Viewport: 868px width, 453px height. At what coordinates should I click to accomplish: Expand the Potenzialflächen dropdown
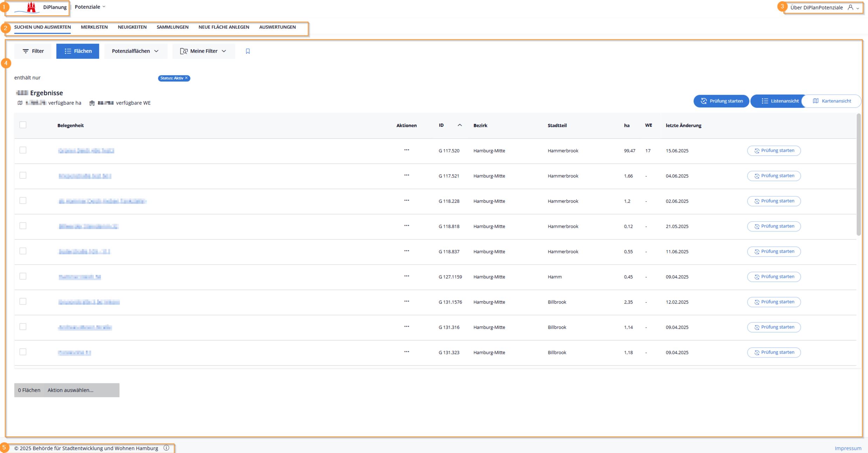[x=135, y=51]
